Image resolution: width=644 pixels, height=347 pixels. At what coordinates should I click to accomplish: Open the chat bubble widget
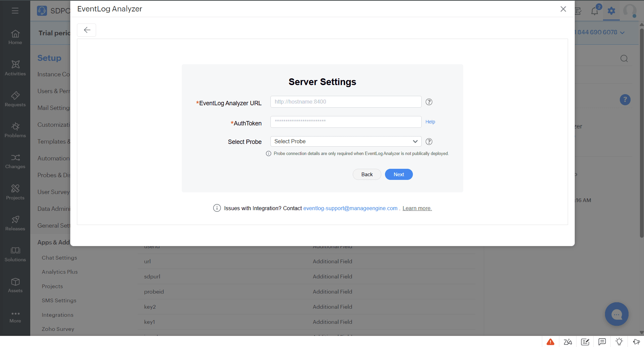click(617, 314)
